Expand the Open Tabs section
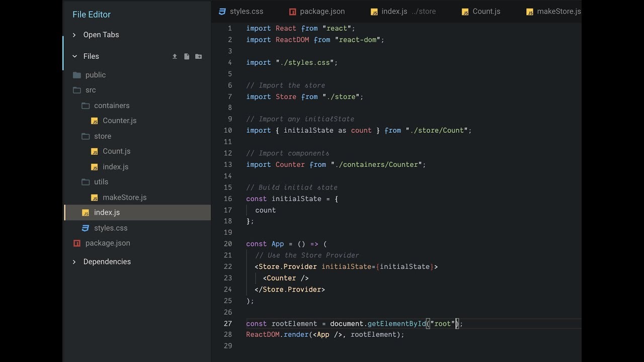The width and height of the screenshot is (644, 362). [74, 35]
